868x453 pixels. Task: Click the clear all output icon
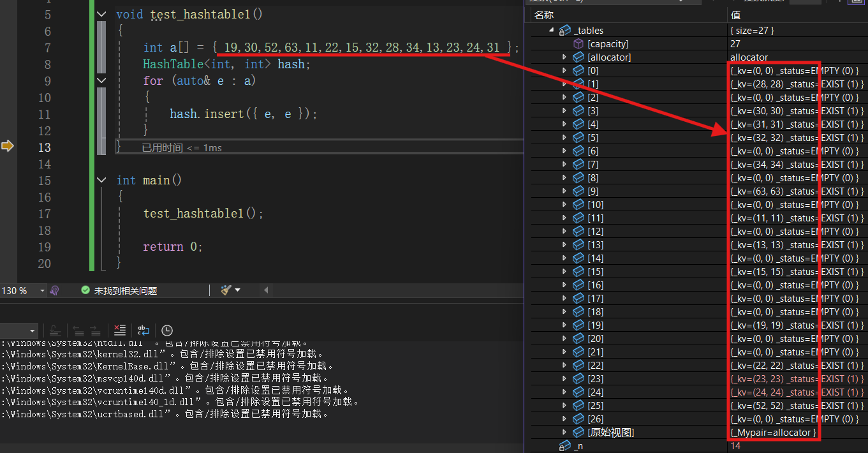click(x=120, y=330)
